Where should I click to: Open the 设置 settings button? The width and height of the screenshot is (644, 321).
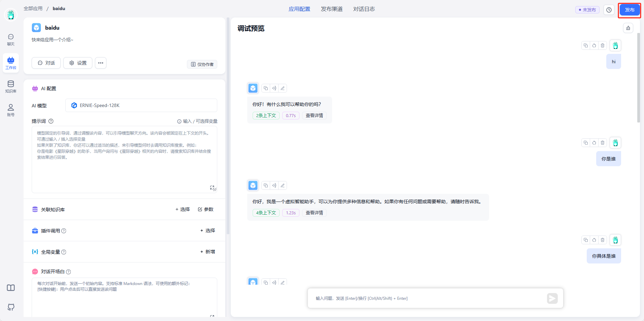click(x=78, y=63)
